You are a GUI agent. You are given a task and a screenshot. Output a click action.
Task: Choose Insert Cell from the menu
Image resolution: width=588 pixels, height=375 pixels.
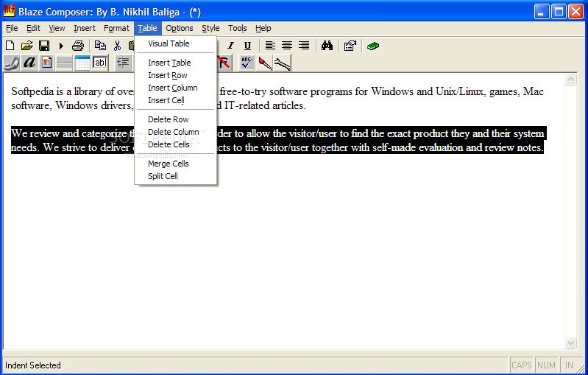(175, 101)
